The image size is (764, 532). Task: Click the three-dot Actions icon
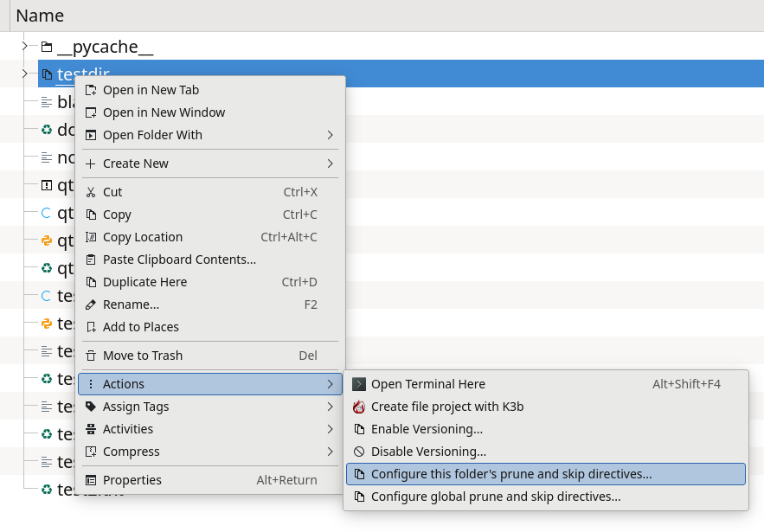(91, 384)
